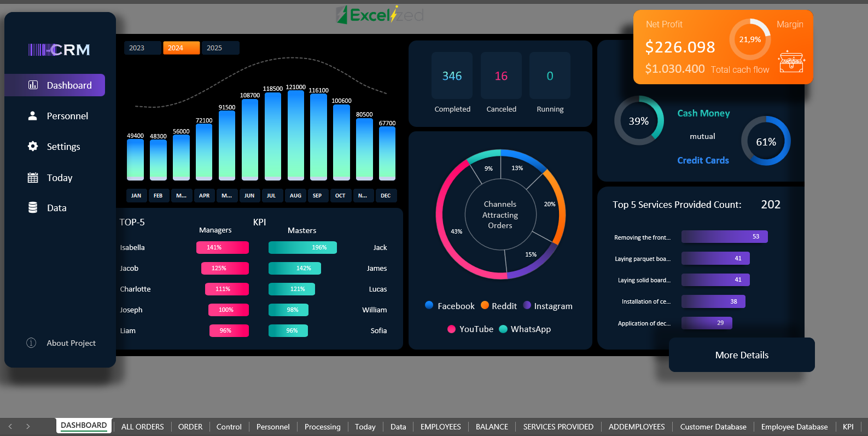Click the YouTube pink legend dot
The height and width of the screenshot is (436, 868).
click(x=451, y=329)
